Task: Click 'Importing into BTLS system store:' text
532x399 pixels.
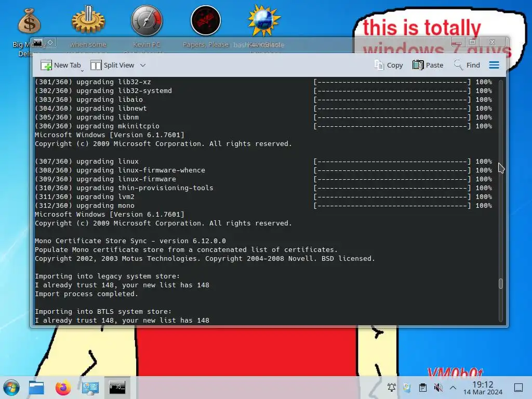Action: point(103,312)
